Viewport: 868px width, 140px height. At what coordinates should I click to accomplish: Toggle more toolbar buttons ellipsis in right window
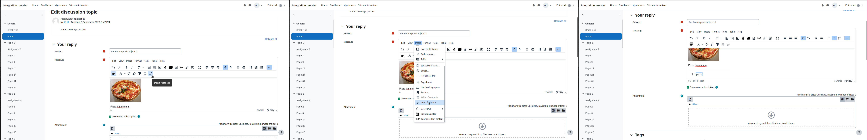[x=847, y=39]
